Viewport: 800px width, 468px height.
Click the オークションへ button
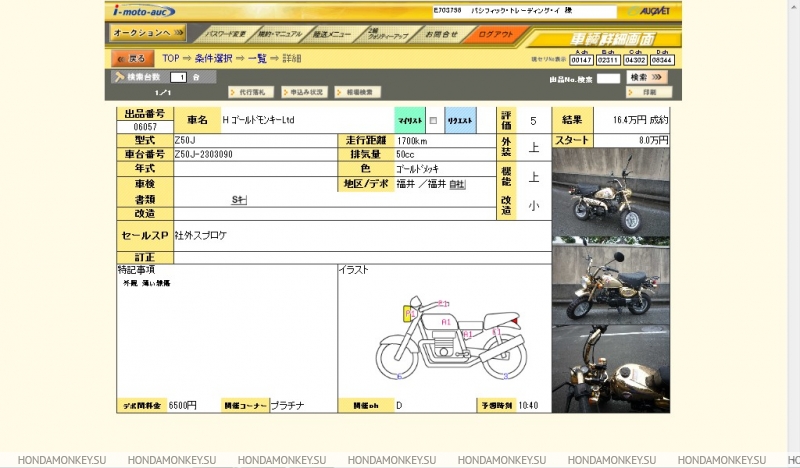click(148, 33)
